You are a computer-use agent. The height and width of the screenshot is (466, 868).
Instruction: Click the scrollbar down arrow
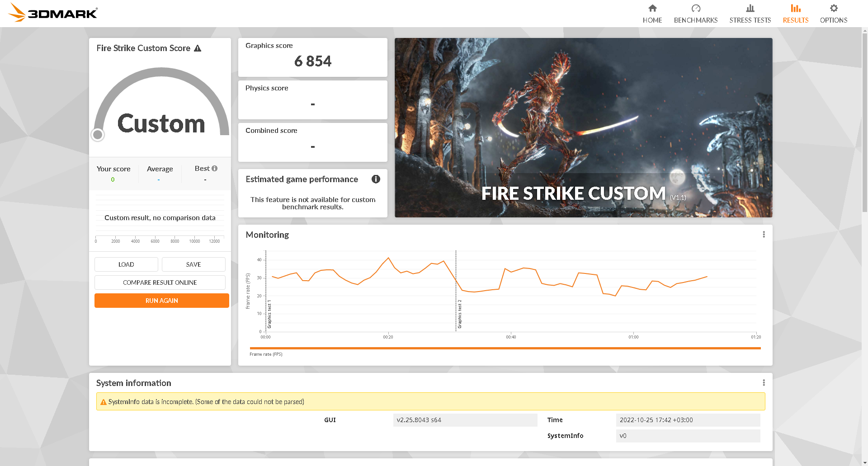865,463
